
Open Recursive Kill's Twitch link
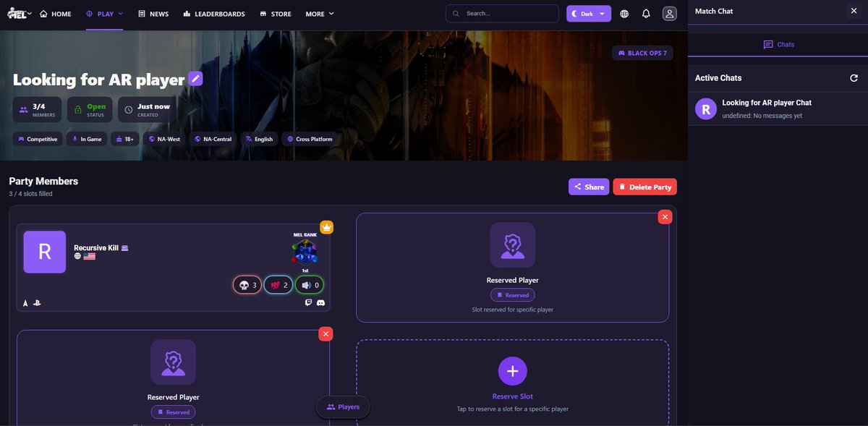309,303
